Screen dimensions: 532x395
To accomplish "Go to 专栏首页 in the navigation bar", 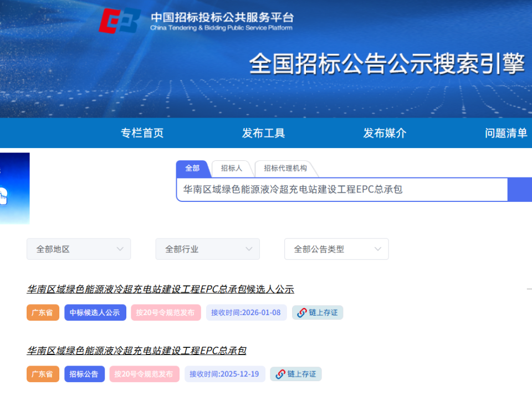I will tap(142, 133).
